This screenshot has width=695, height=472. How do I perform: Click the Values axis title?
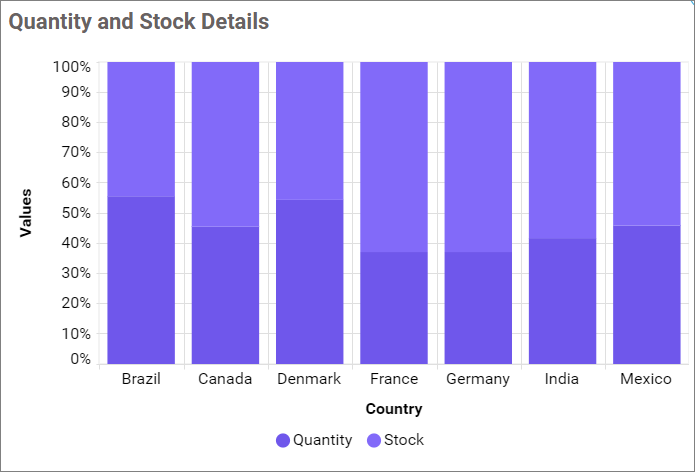click(x=26, y=212)
